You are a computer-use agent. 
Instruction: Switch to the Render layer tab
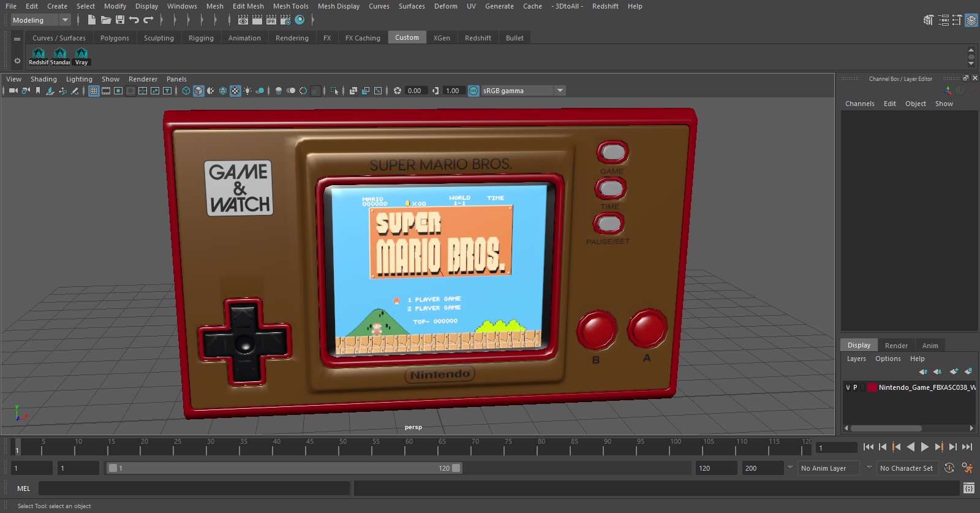[x=896, y=345]
